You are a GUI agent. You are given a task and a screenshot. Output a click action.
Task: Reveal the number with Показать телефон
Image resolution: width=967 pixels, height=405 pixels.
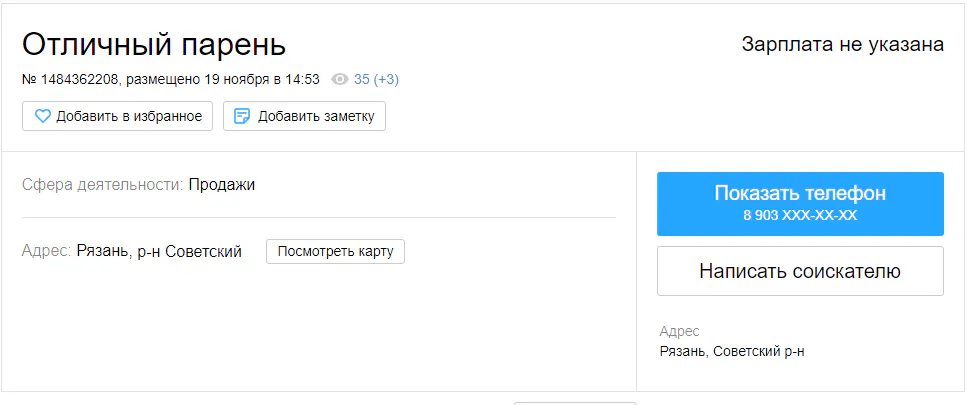(800, 194)
